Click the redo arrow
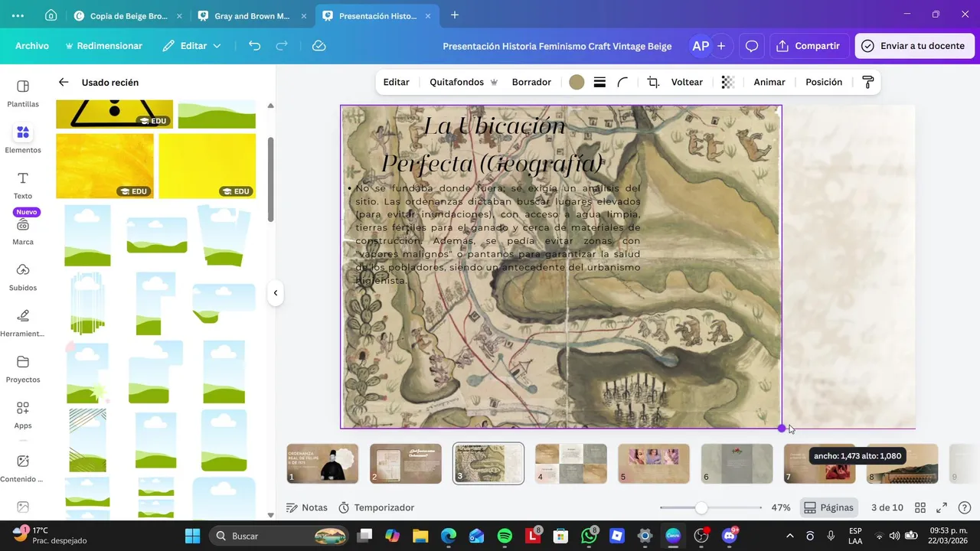The width and height of the screenshot is (980, 551). (x=282, y=46)
